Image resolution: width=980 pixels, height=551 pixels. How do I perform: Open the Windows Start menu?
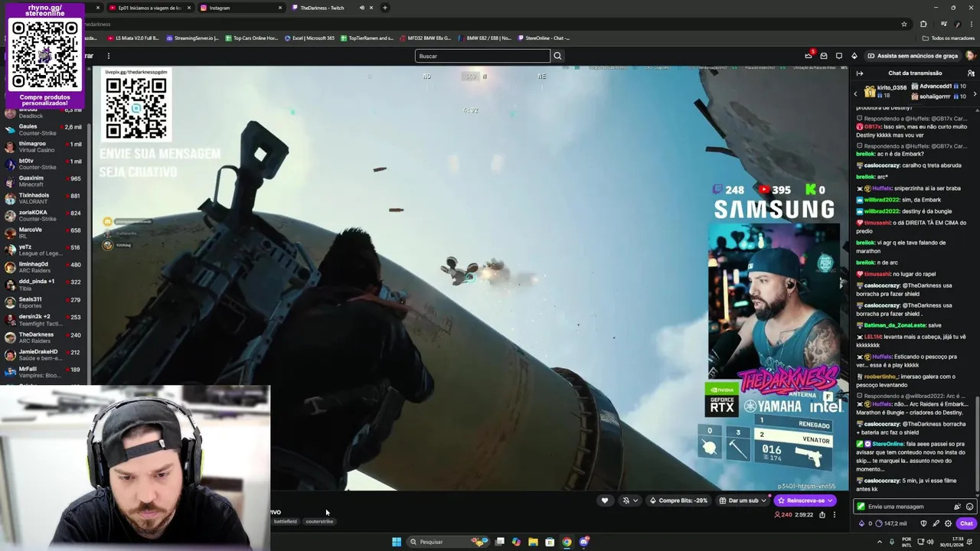397,542
